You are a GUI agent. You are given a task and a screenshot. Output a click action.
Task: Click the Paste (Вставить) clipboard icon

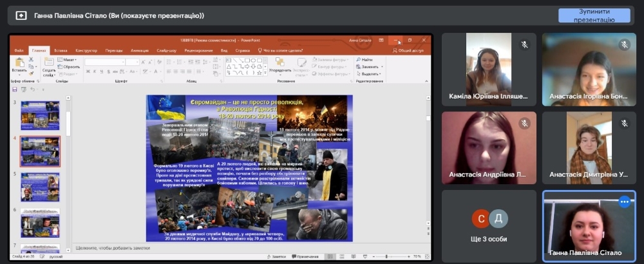point(19,62)
